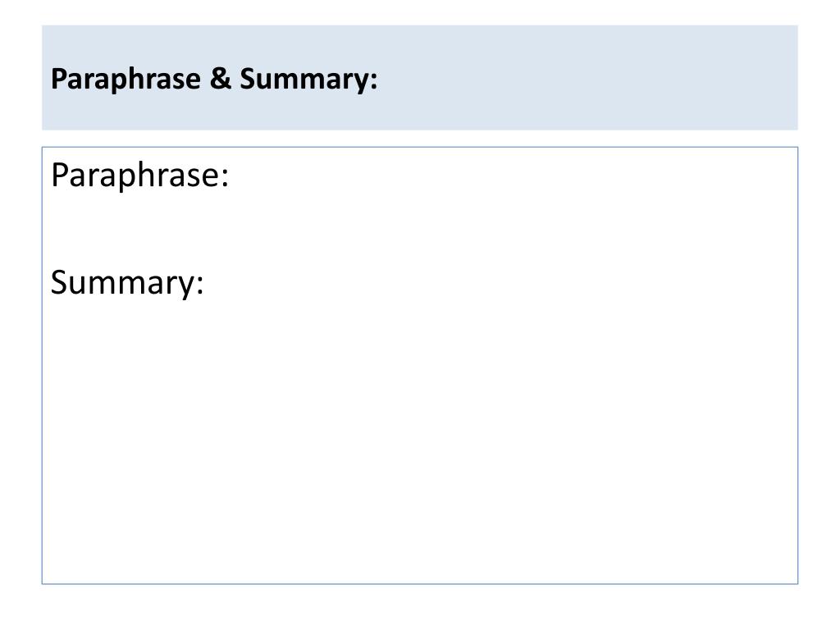Click the ampersand in the slide title
The image size is (840, 630).
(x=220, y=78)
